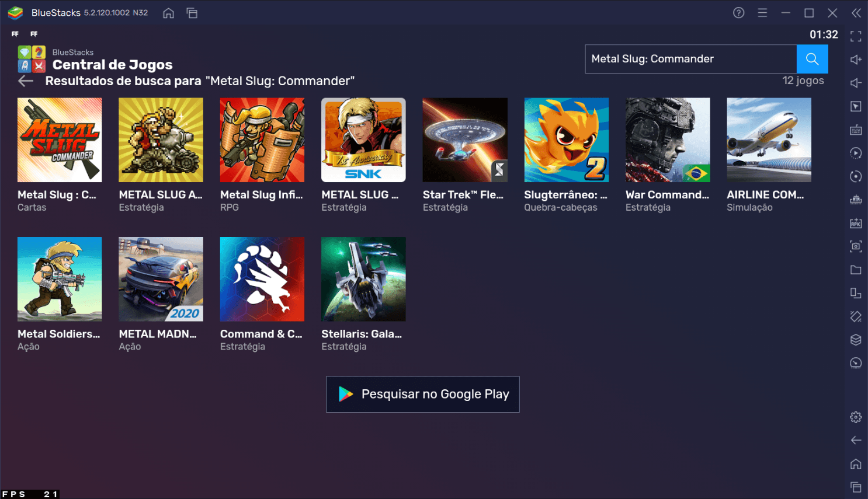868x499 pixels.
Task: Open recent apps icon at sidebar bottom
Action: click(856, 487)
